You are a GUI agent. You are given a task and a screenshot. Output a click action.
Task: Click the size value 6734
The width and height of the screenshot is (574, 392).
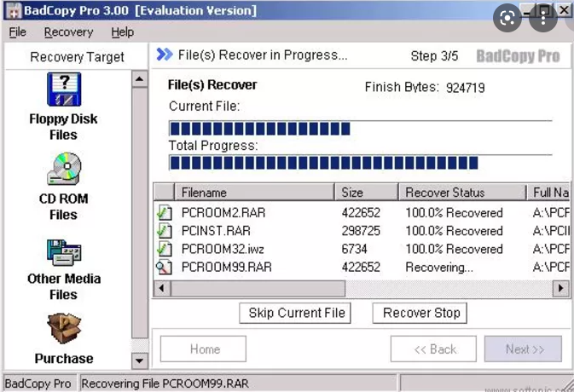354,249
